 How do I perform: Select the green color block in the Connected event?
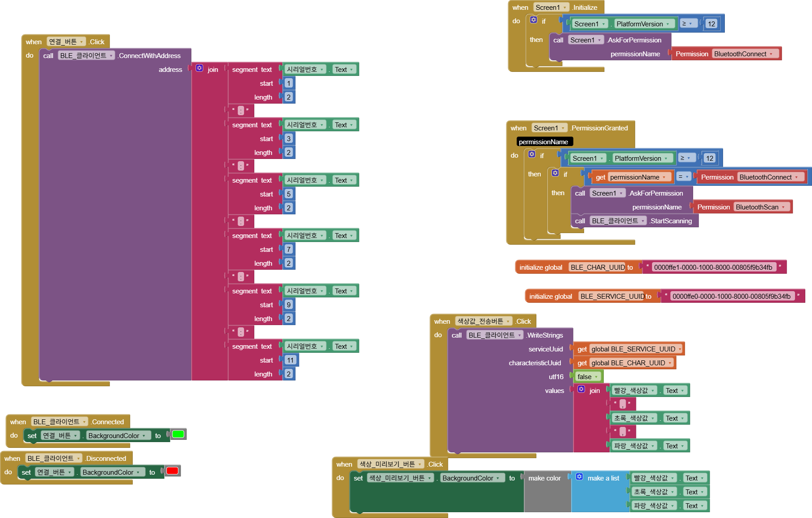tap(178, 434)
